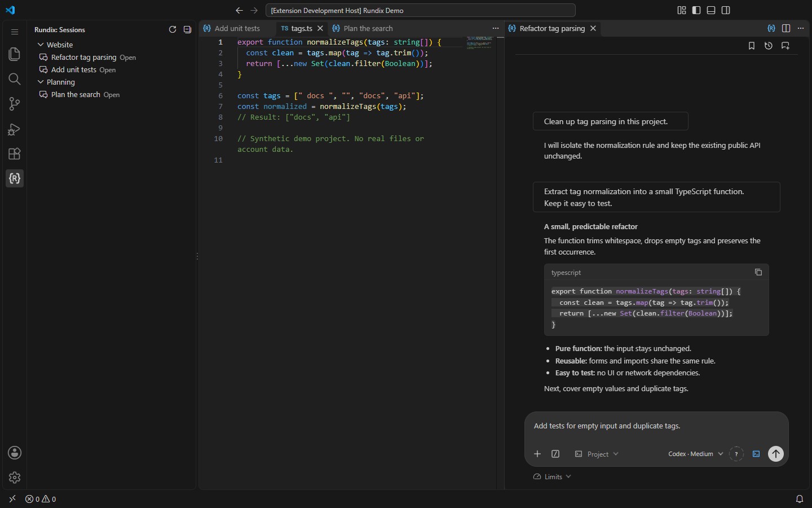Toggle the bottom panel layout button
This screenshot has height=508, width=812.
point(711,10)
